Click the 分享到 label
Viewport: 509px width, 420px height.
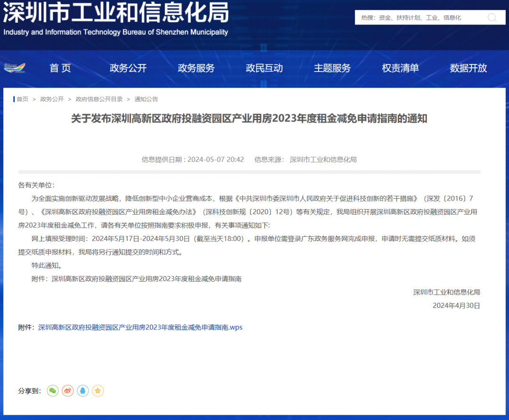point(30,391)
